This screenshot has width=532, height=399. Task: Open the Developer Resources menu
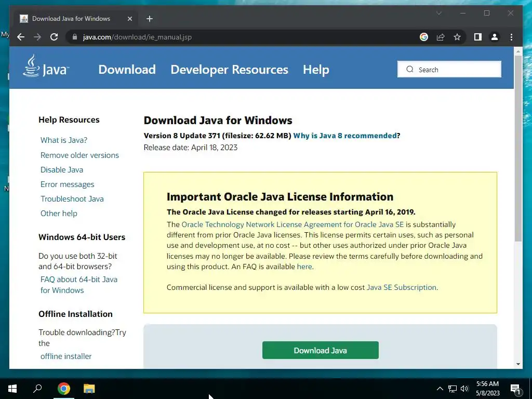pos(229,70)
